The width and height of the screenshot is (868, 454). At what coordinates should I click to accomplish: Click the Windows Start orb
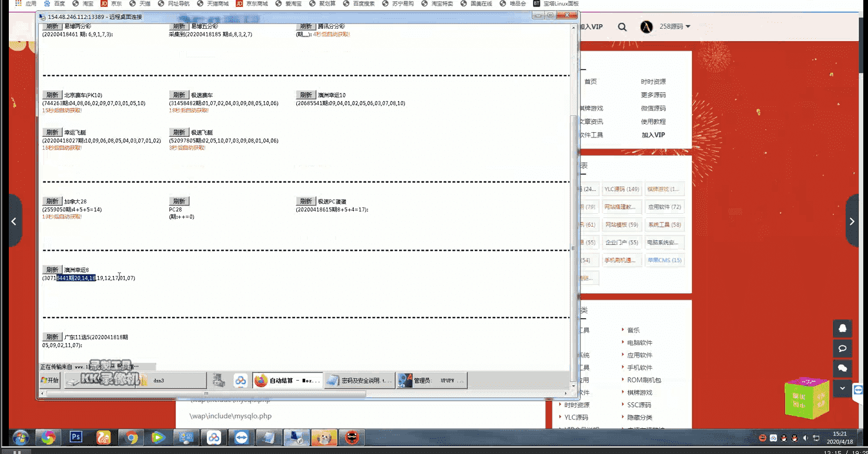pos(21,438)
